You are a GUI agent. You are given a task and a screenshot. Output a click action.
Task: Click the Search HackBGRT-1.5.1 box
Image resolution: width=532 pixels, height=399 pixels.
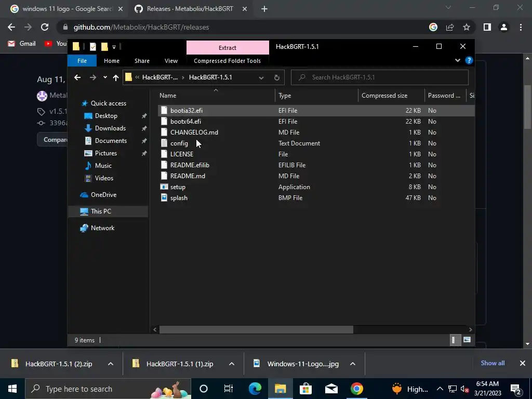coord(380,77)
